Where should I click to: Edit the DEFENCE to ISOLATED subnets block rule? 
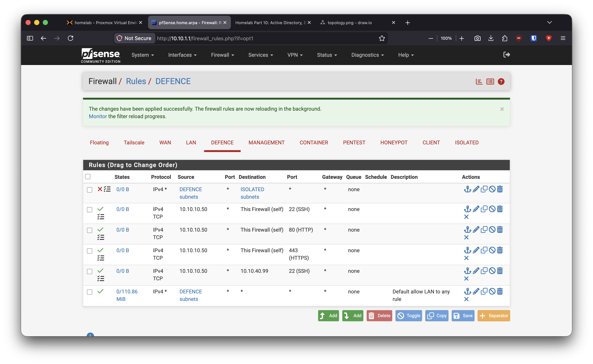tap(476, 189)
